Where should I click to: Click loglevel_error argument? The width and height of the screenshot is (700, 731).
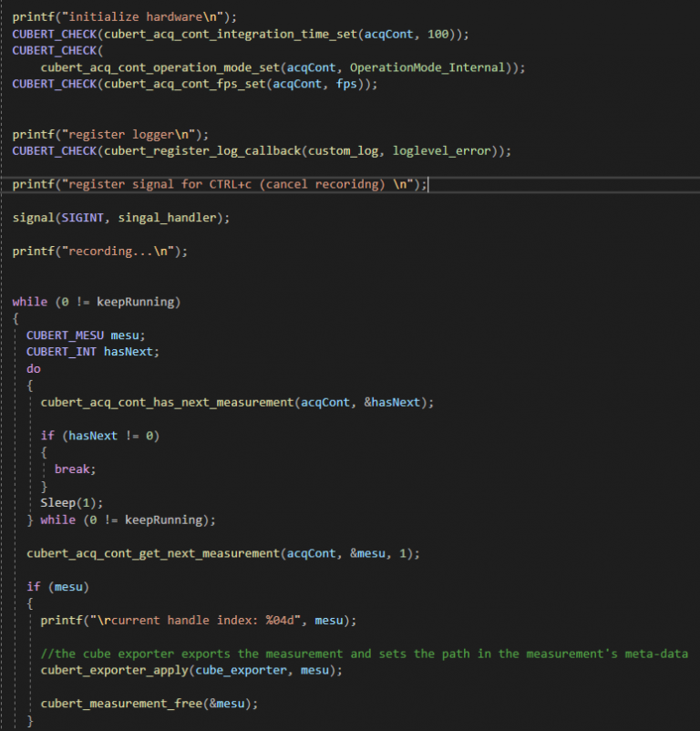pyautogui.click(x=441, y=151)
